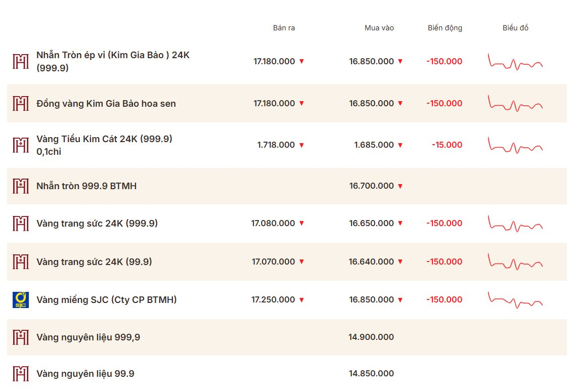Select the Mua vào column header
The height and width of the screenshot is (392, 575).
click(x=379, y=28)
